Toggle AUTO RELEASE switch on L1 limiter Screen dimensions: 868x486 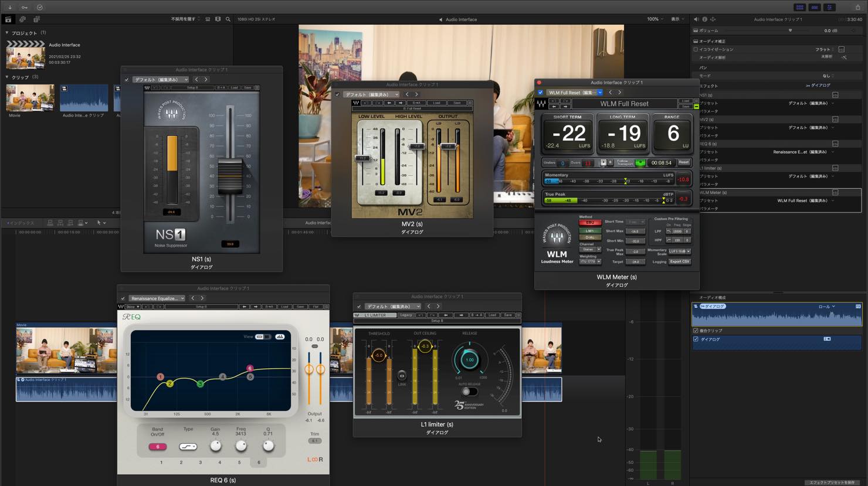click(469, 392)
